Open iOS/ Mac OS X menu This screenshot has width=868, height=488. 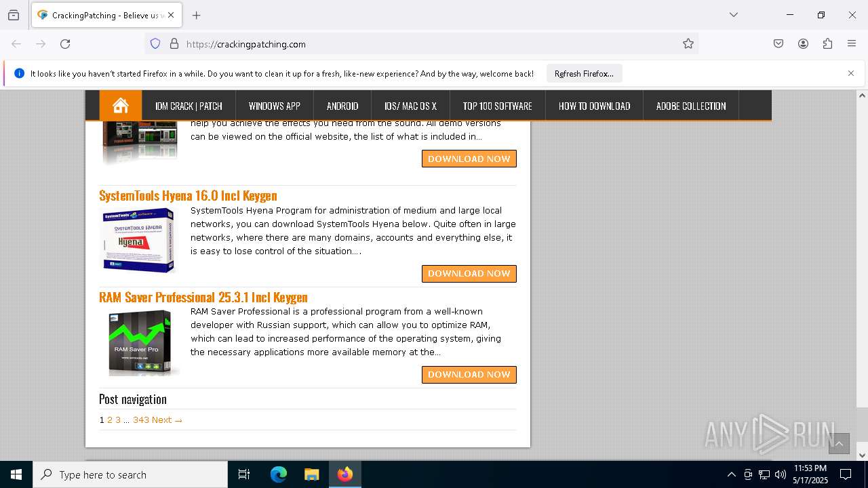410,106
